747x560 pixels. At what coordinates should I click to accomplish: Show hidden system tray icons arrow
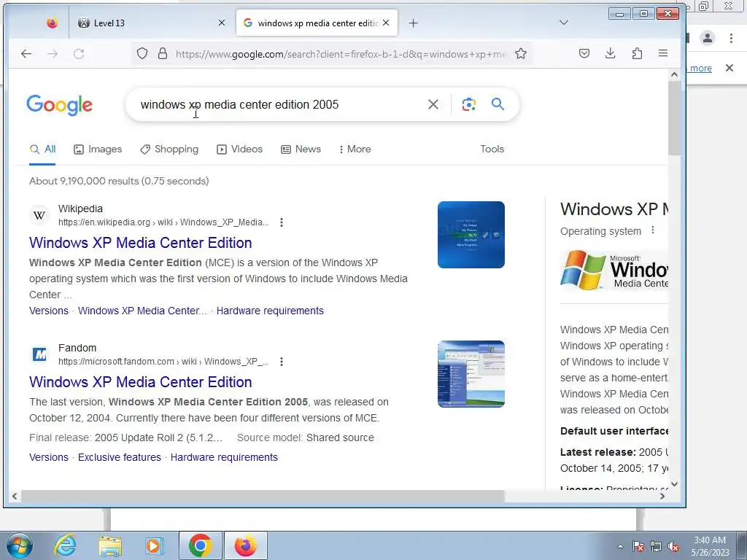(620, 546)
